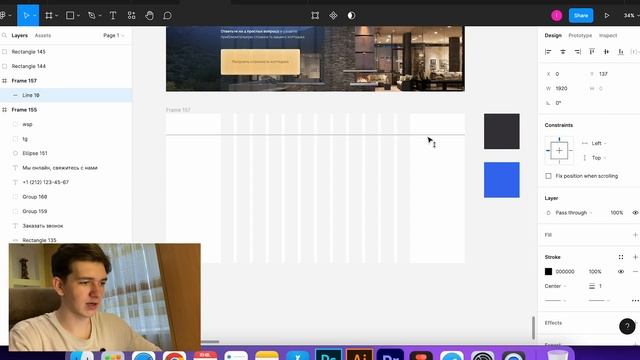The image size is (640, 360).
Task: Edit the stroke hex value 000000
Action: click(x=565, y=271)
